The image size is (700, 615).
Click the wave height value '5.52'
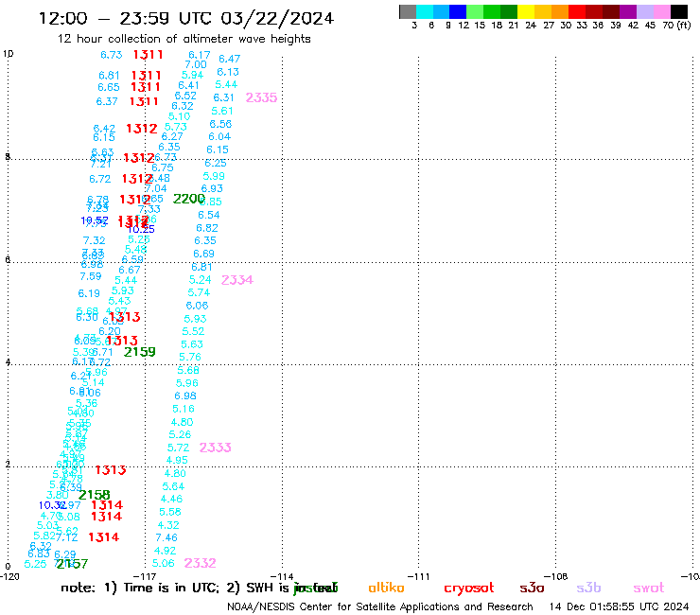click(193, 331)
